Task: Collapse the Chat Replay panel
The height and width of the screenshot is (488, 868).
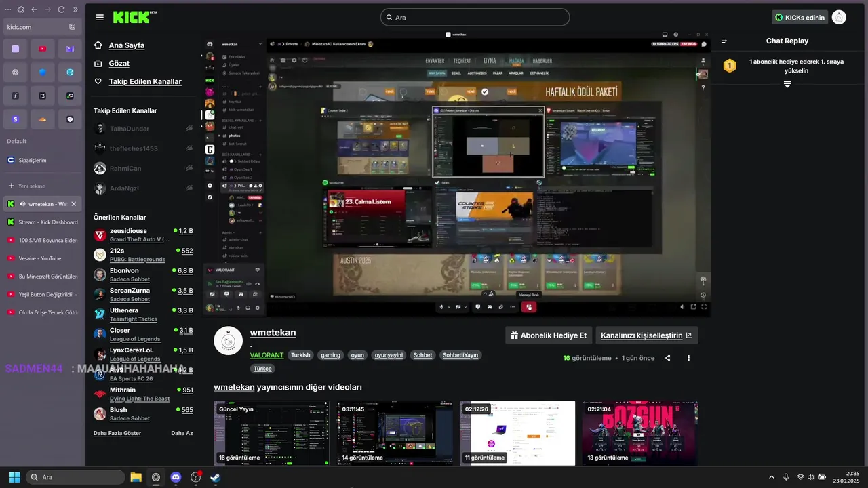Action: [x=724, y=41]
